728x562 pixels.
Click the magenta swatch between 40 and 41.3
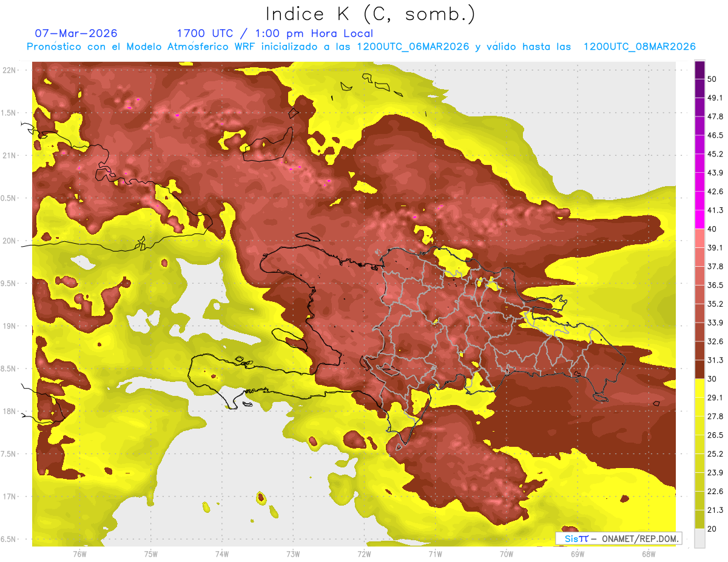pyautogui.click(x=699, y=219)
